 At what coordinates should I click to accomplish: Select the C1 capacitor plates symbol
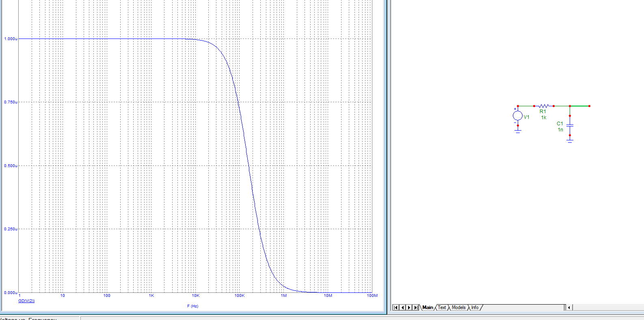pos(570,125)
